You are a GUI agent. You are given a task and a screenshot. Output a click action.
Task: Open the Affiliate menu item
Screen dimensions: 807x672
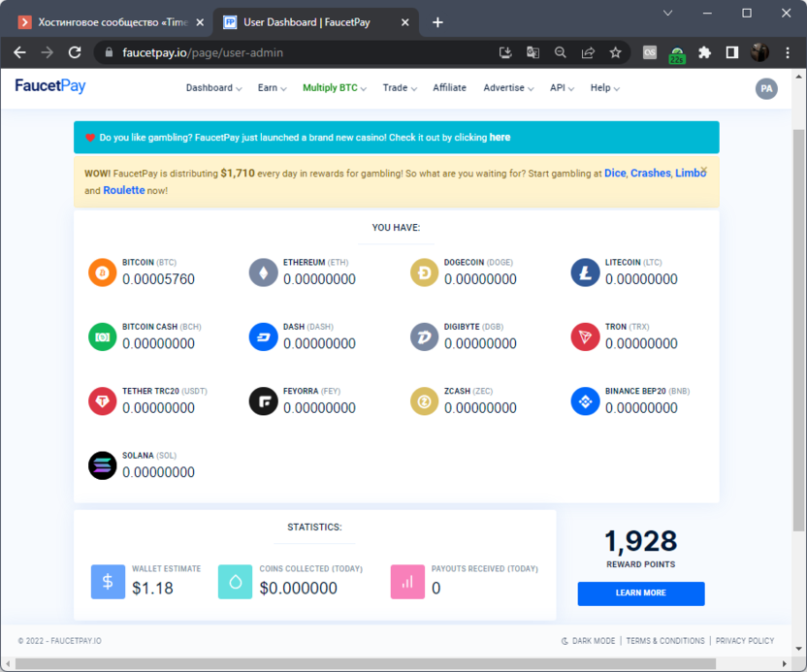[x=449, y=88]
